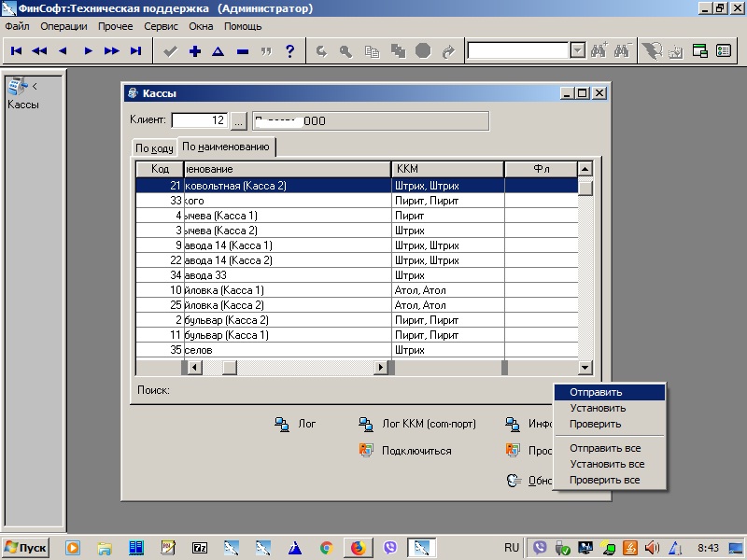Click the checkmark confirm icon in toolbar

coord(170,51)
